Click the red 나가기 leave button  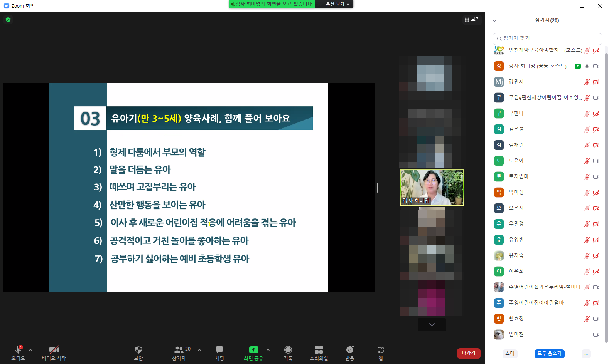coord(468,353)
